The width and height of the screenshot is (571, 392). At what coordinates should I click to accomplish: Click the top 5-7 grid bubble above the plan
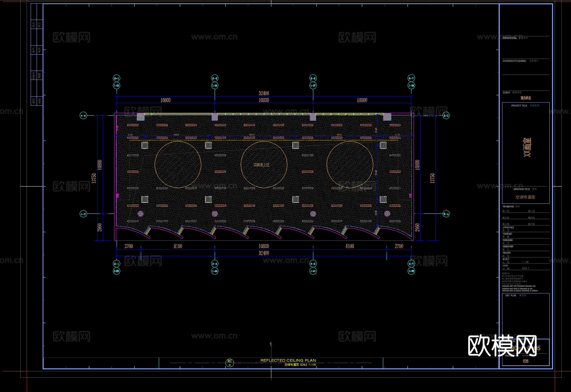click(x=411, y=78)
